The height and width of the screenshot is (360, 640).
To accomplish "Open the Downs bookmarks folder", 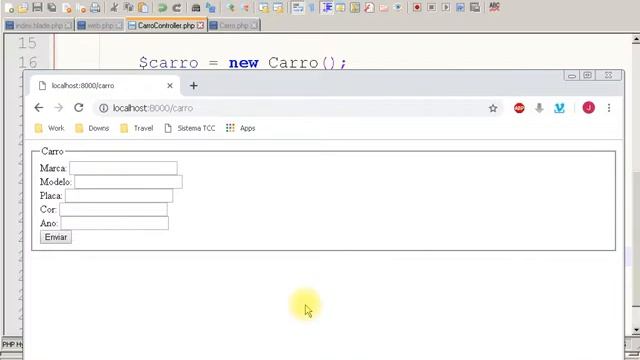I will (92, 128).
